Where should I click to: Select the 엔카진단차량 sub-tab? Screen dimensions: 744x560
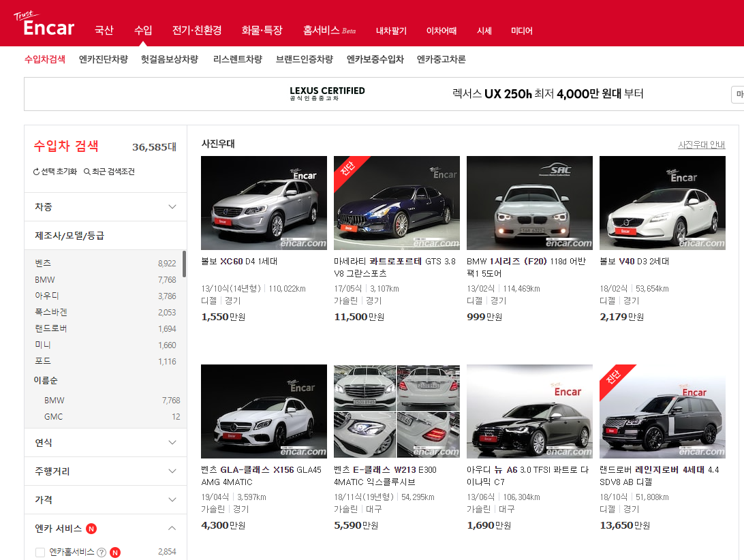click(104, 59)
